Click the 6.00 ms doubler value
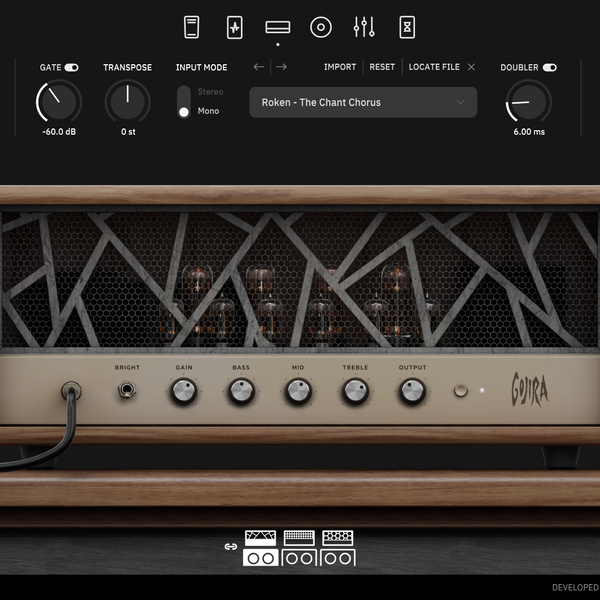Screen dimensions: 600x600 click(529, 132)
